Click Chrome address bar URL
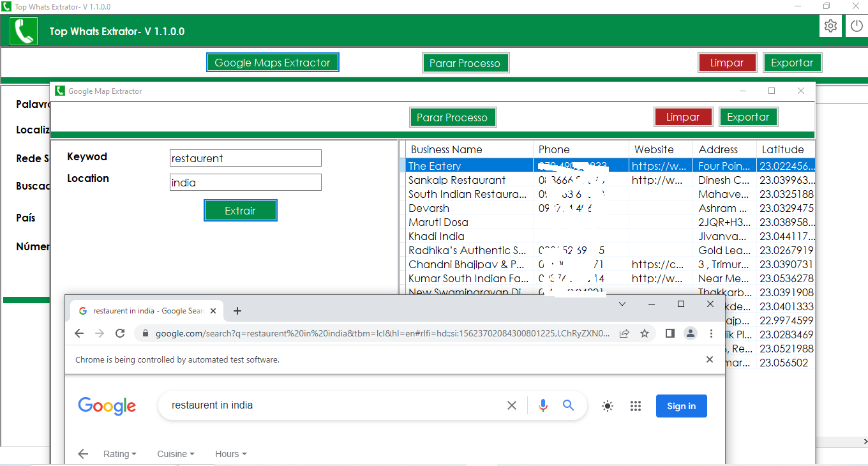This screenshot has height=466, width=868. 382,333
